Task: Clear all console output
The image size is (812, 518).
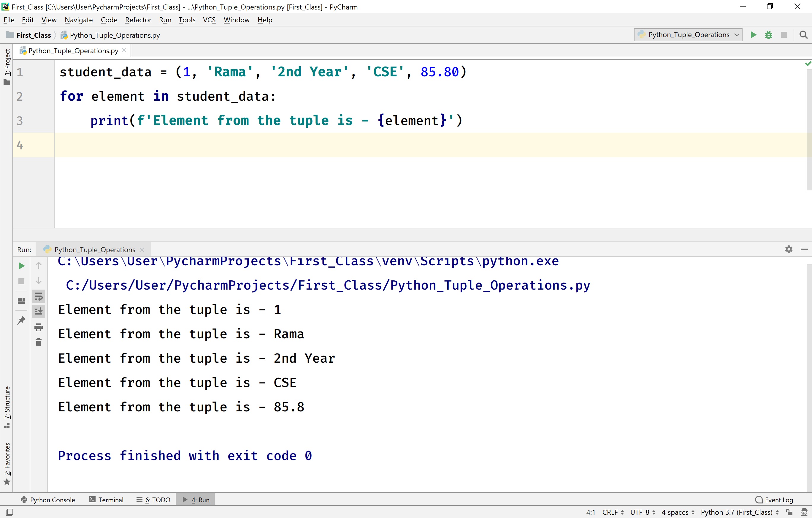Action: 39,342
